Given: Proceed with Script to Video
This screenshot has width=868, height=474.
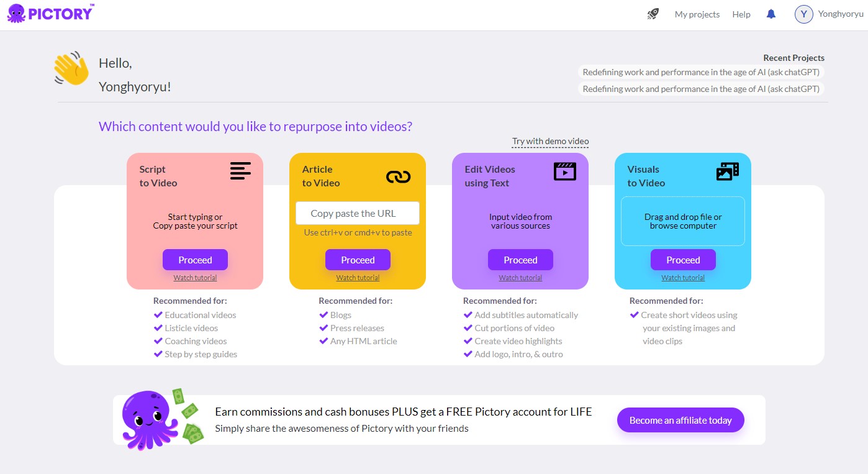Looking at the screenshot, I should (196, 260).
